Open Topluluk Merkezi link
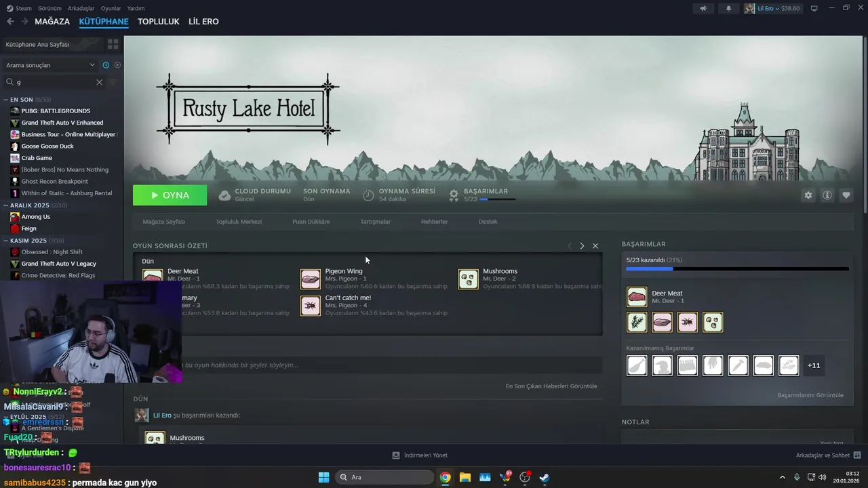Image resolution: width=868 pixels, height=488 pixels. (x=239, y=222)
